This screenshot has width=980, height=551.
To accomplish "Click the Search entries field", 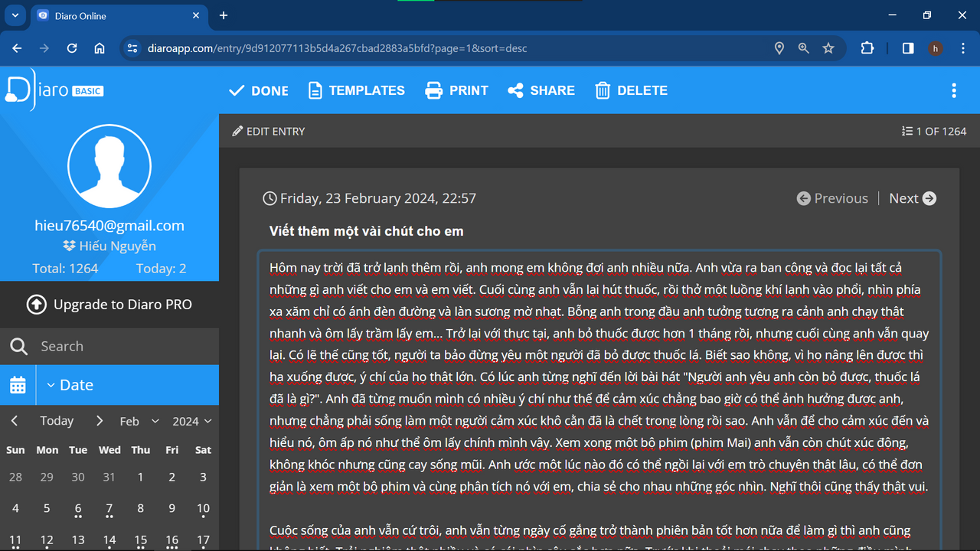I will pos(122,347).
